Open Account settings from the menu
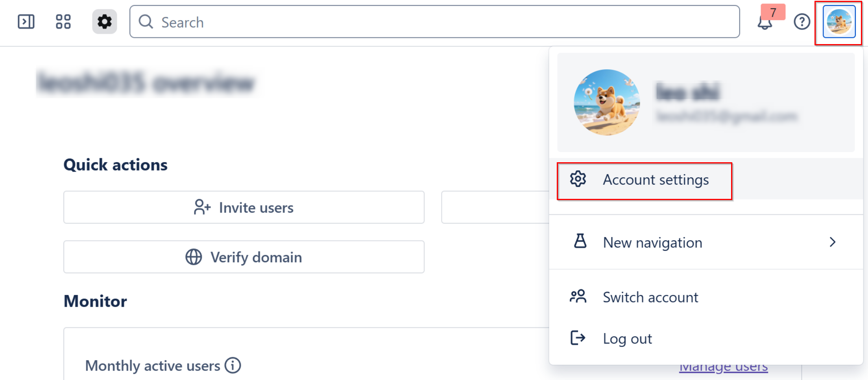Image resolution: width=868 pixels, height=380 pixels. point(656,180)
